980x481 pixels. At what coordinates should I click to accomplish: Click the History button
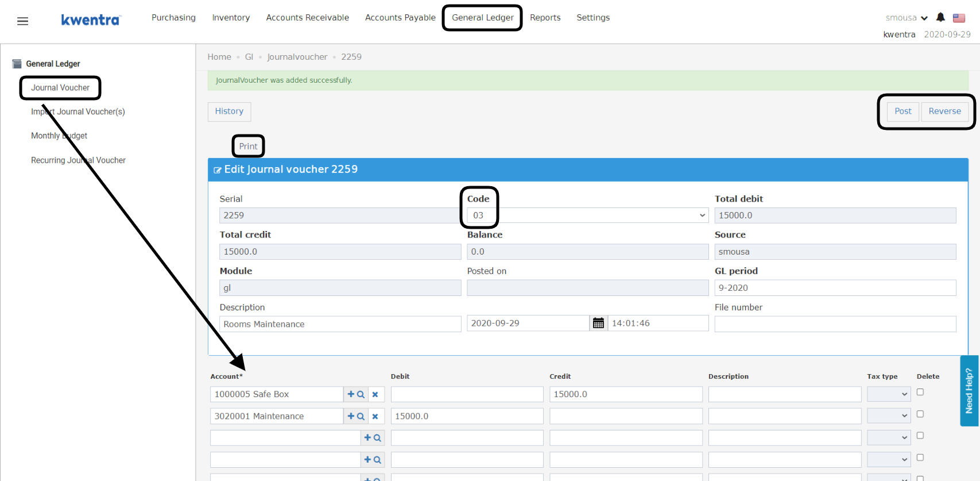point(229,111)
